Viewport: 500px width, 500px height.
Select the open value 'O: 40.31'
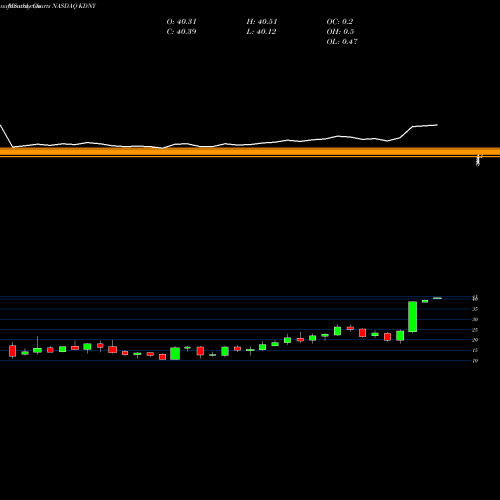point(181,22)
